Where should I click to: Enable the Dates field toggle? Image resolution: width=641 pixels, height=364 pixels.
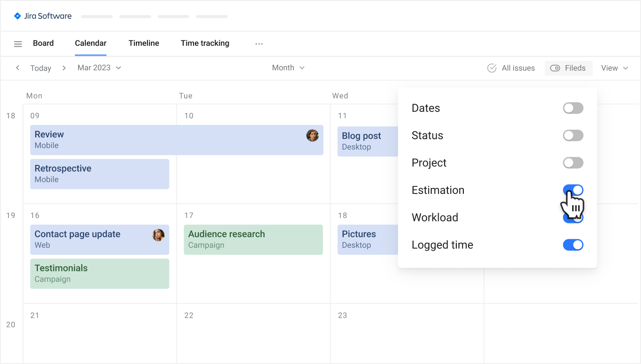pyautogui.click(x=573, y=108)
